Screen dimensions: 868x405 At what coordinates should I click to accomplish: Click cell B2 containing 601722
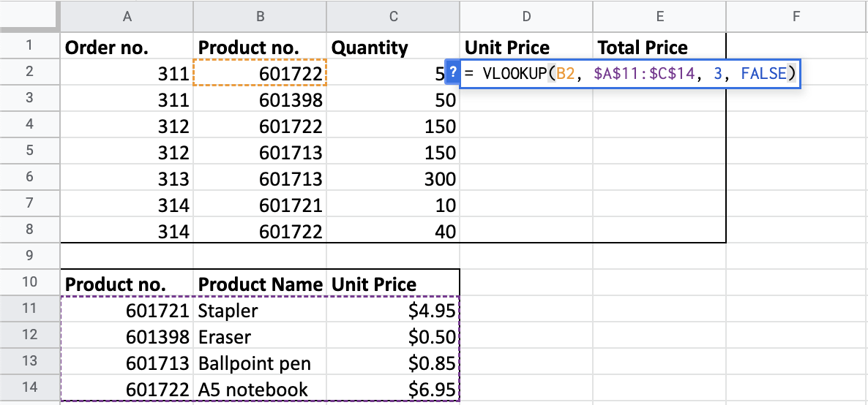260,72
